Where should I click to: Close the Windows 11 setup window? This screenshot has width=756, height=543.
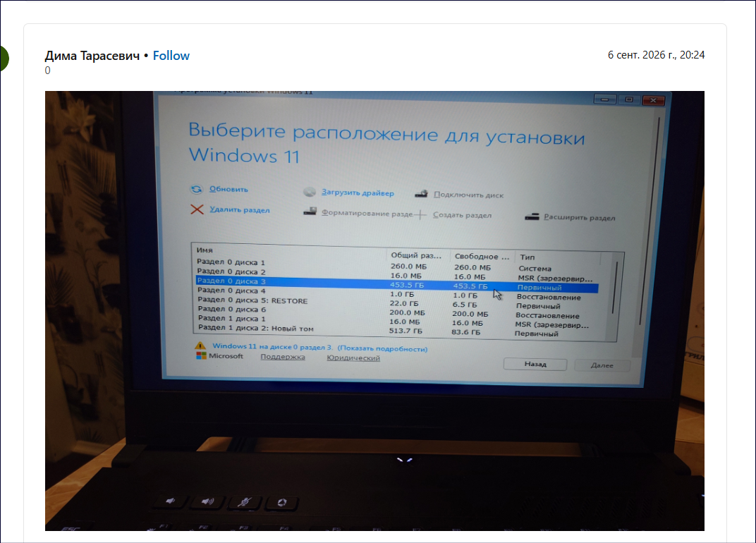click(x=653, y=100)
